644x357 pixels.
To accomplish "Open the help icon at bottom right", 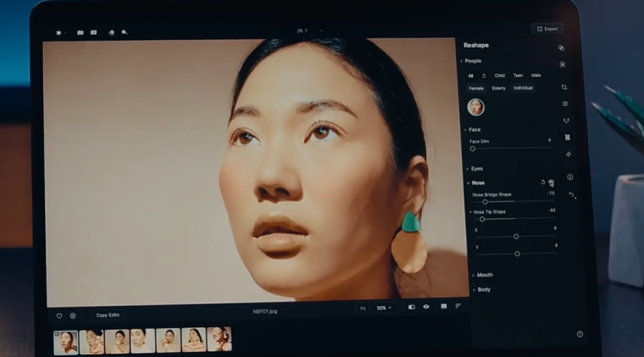I will (x=579, y=334).
